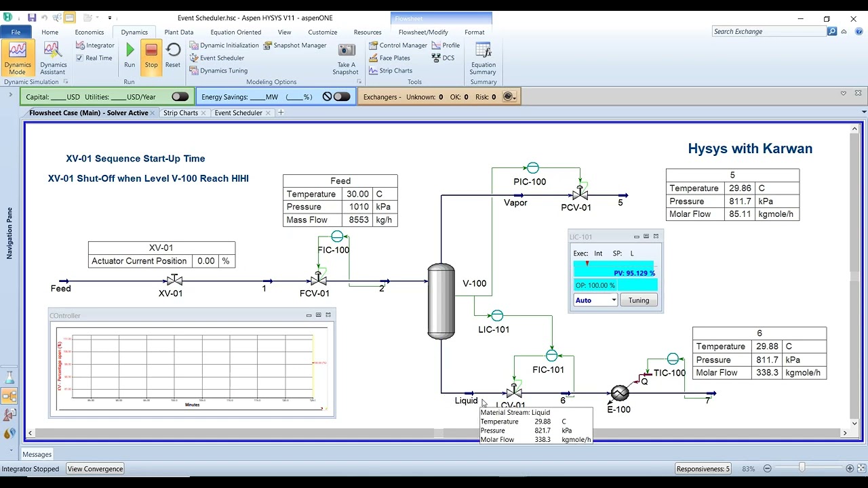Select the TIC-100 controller symbol
The height and width of the screenshot is (488, 868).
pyautogui.click(x=673, y=359)
